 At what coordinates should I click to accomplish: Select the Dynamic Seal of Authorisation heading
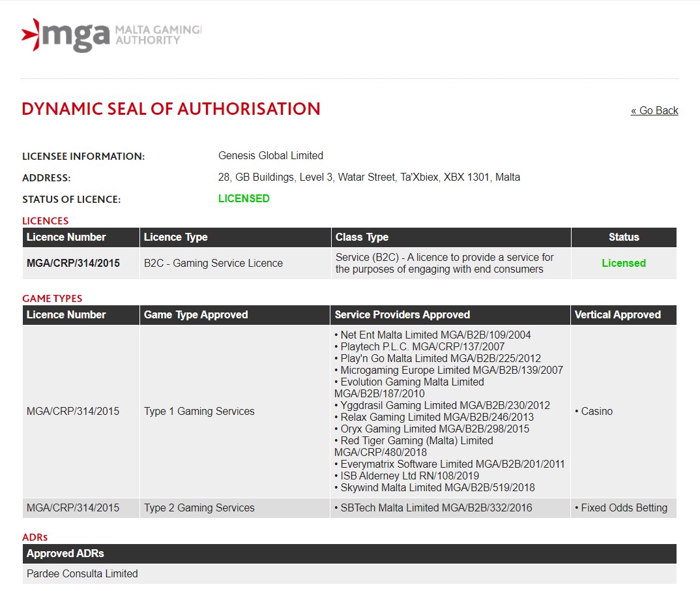click(x=171, y=109)
